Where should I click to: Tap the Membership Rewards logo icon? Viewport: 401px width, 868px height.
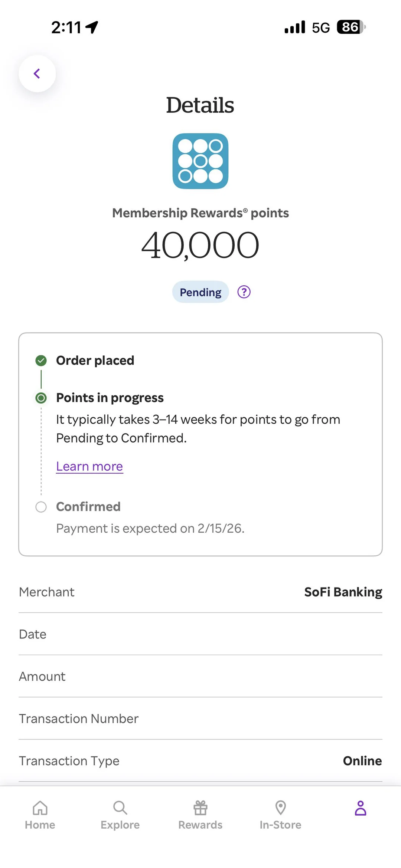[200, 161]
